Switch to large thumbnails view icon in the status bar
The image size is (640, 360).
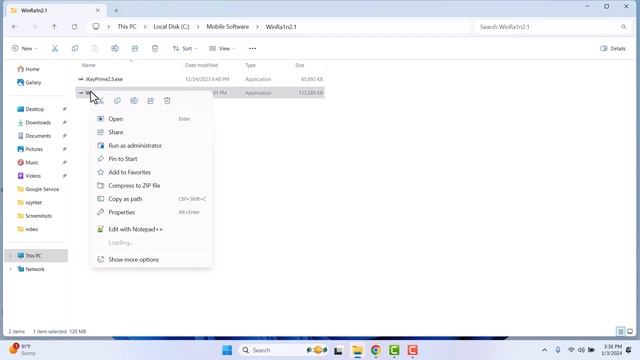point(630,331)
